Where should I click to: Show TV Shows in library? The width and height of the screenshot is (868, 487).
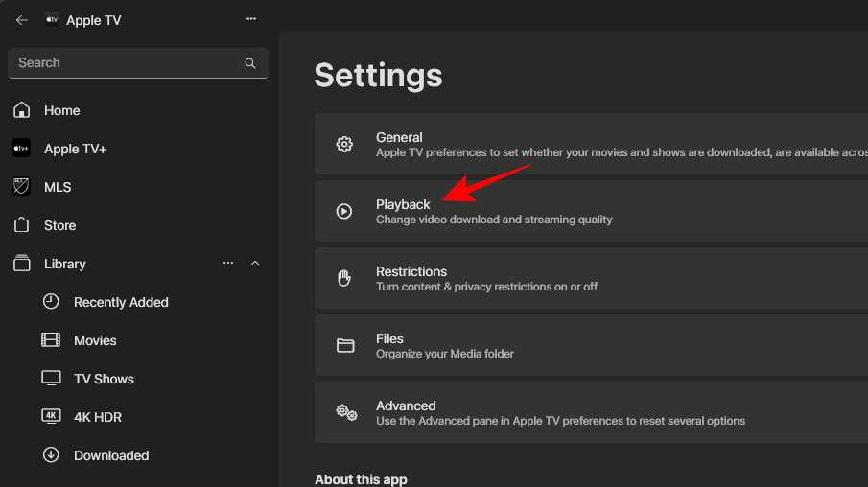tap(104, 379)
